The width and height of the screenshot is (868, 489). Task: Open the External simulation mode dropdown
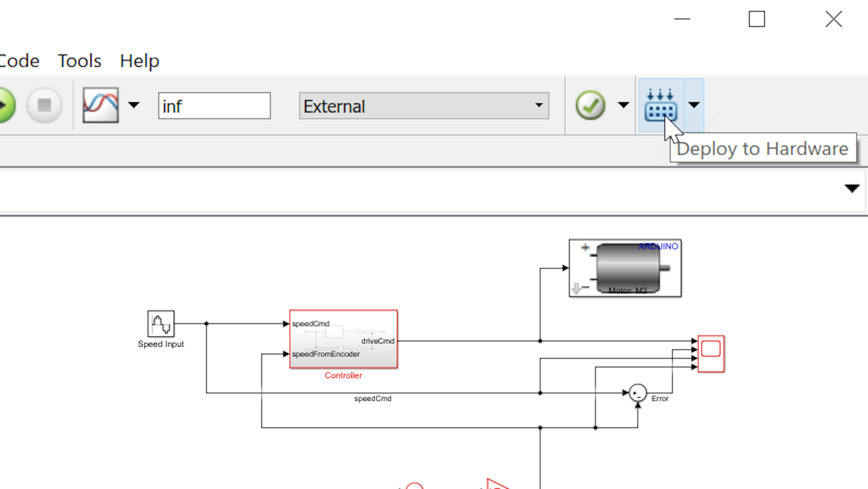pyautogui.click(x=424, y=106)
